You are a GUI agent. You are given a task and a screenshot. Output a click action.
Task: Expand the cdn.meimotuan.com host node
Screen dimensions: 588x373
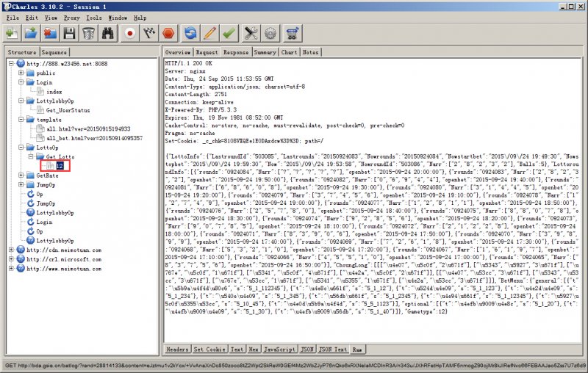click(x=11, y=250)
